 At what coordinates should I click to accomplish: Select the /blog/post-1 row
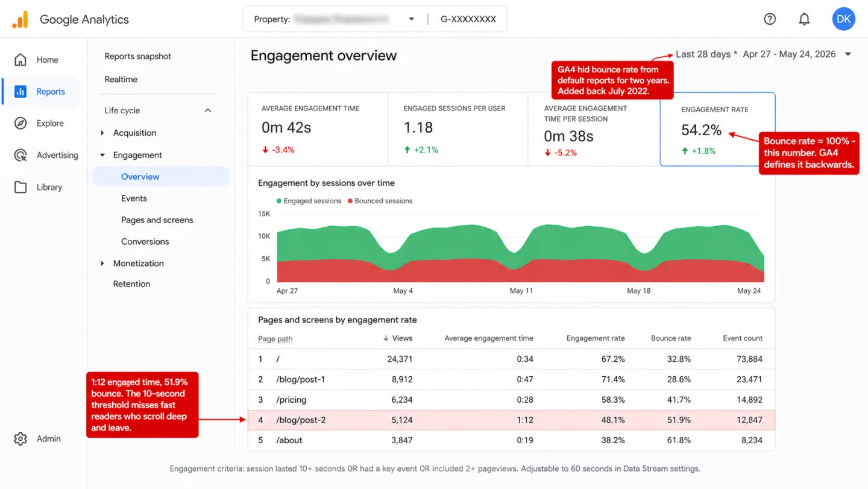coord(511,379)
